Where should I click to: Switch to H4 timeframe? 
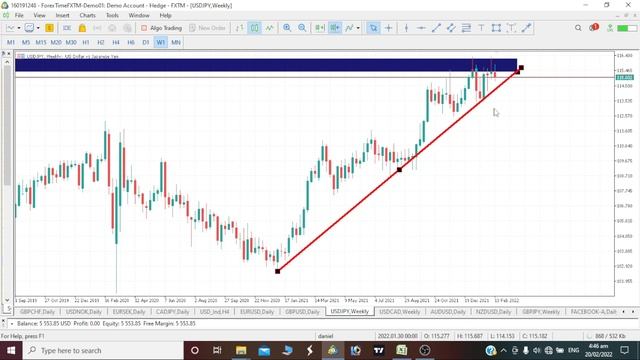point(116,42)
